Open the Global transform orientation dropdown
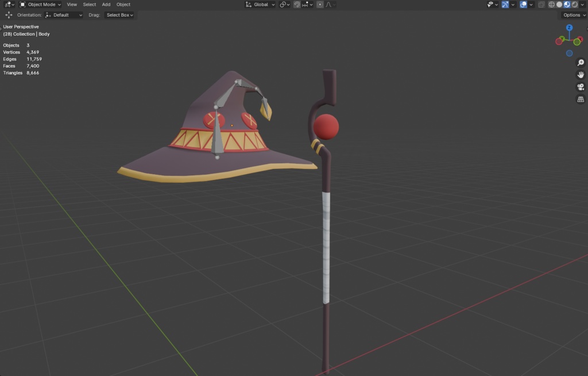This screenshot has height=376, width=588. click(x=260, y=4)
